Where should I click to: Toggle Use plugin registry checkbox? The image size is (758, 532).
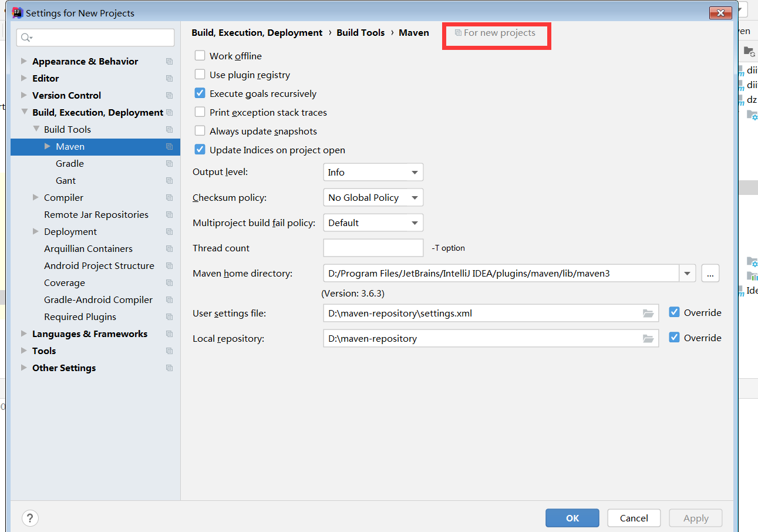tap(200, 75)
